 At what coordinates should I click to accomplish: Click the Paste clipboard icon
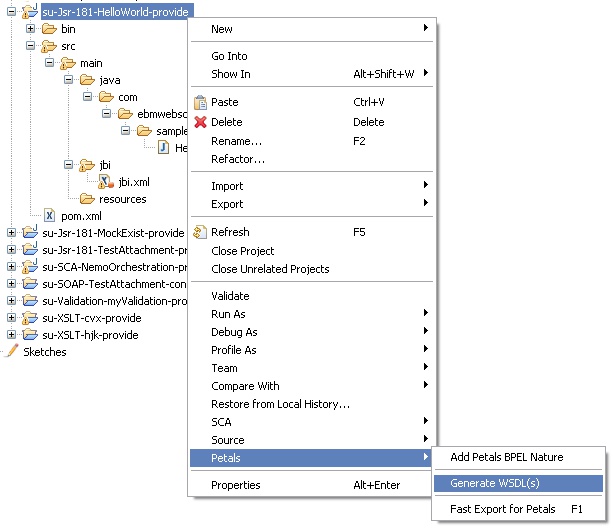200,102
